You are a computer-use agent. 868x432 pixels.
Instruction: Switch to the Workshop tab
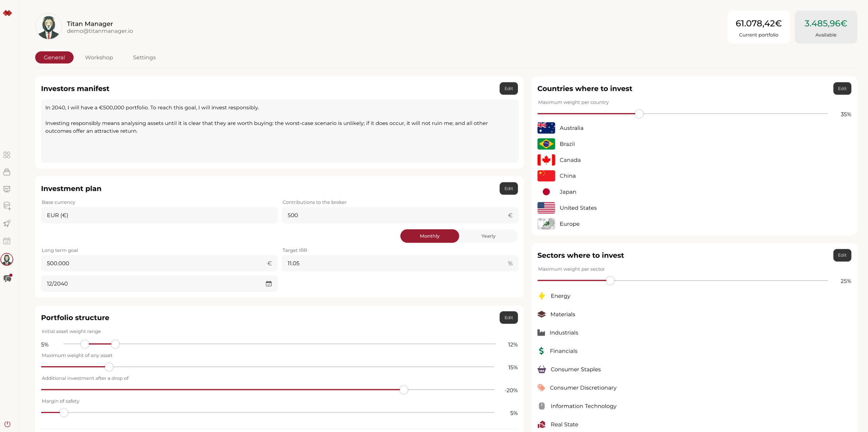pos(99,57)
